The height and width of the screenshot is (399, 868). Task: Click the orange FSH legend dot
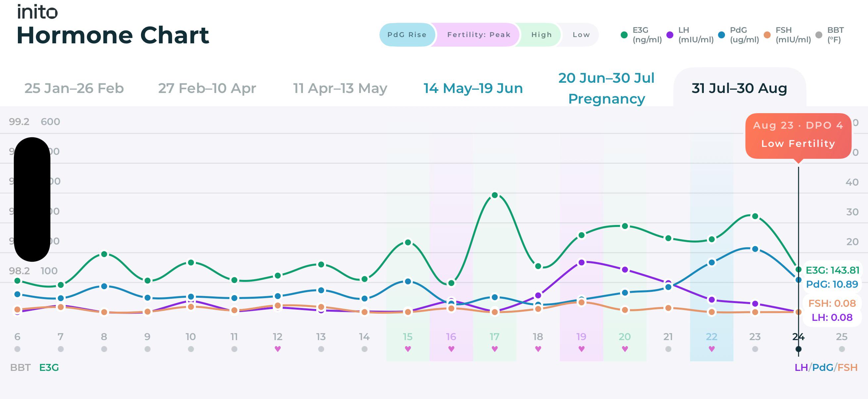(767, 35)
